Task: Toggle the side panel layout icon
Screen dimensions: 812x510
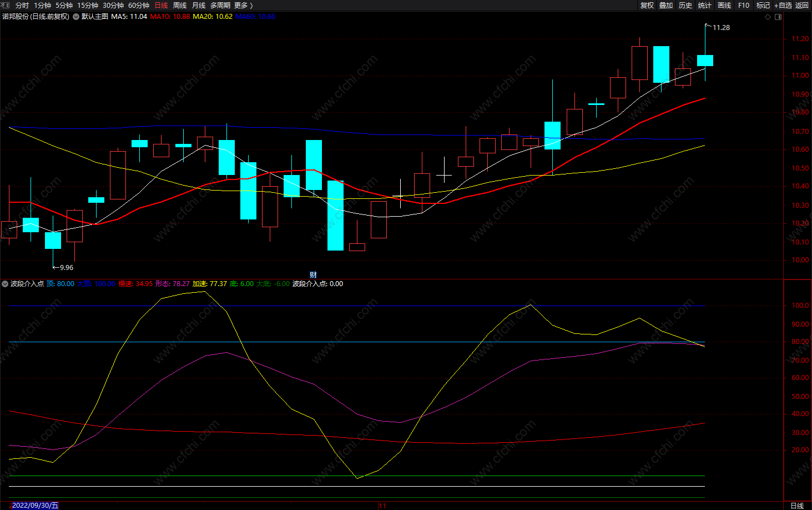Action: coord(778,17)
